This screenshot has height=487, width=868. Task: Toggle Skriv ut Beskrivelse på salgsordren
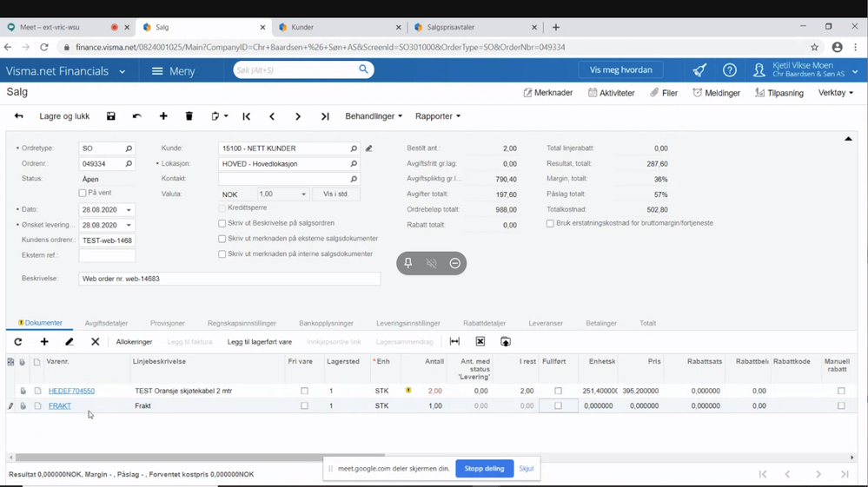point(222,224)
